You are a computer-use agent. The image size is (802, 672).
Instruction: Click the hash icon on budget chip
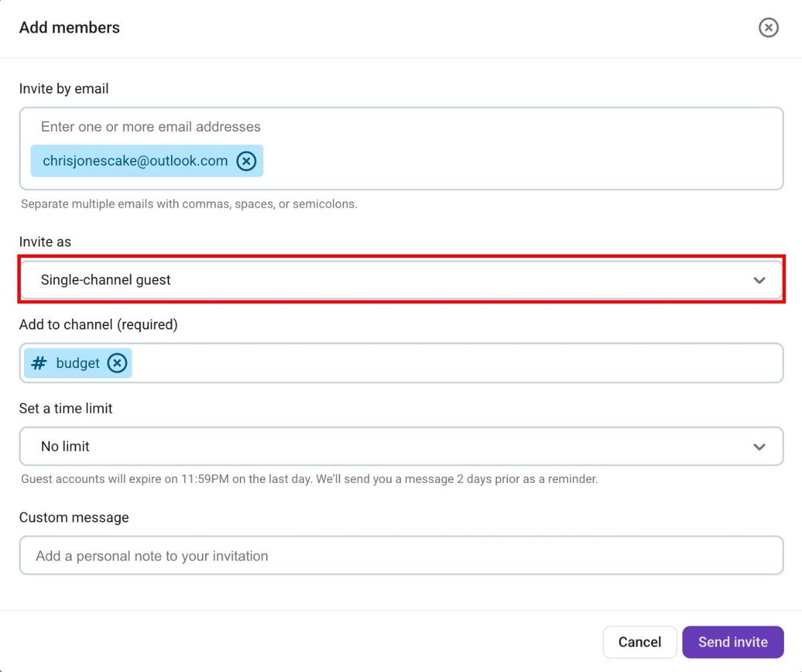click(39, 363)
